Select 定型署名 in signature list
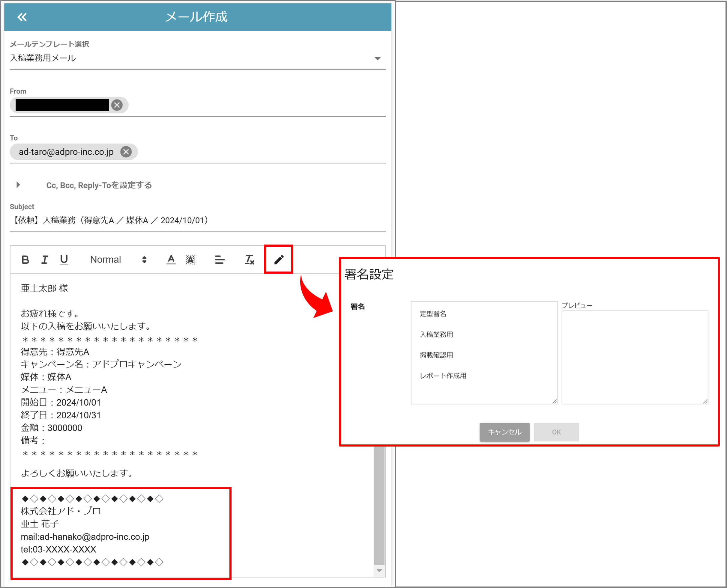 (x=433, y=314)
